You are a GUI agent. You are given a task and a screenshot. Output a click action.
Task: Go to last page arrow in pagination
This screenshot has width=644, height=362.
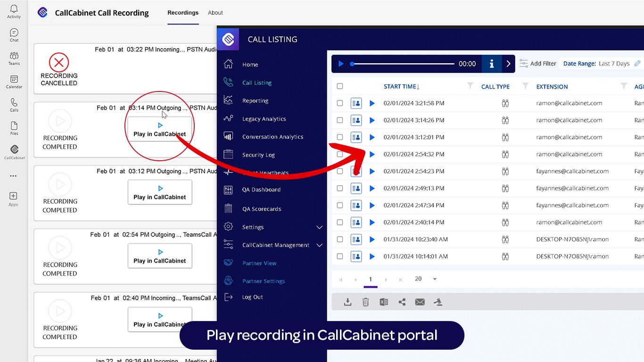click(401, 280)
